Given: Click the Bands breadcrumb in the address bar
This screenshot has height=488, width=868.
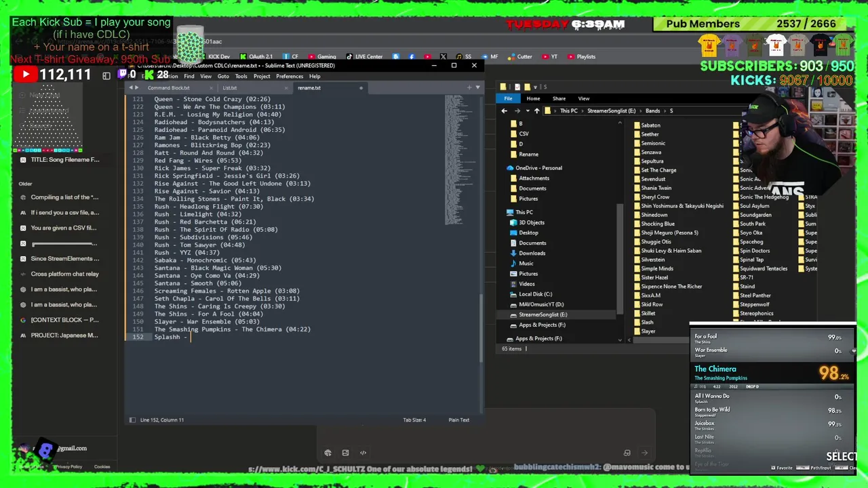Looking at the screenshot, I should click(652, 110).
